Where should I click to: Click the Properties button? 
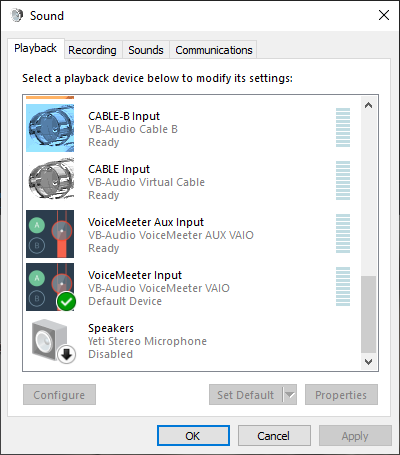pyautogui.click(x=341, y=395)
